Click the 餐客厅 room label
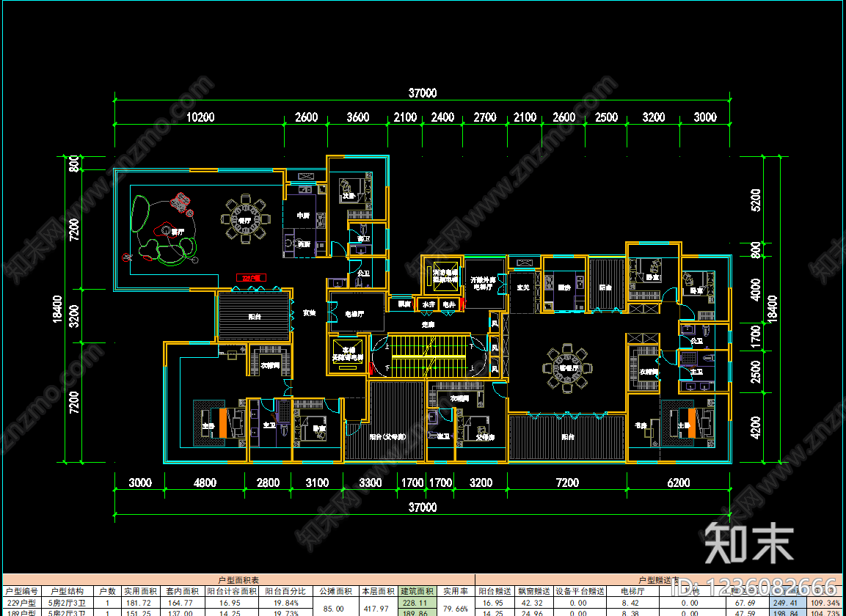 (x=569, y=368)
